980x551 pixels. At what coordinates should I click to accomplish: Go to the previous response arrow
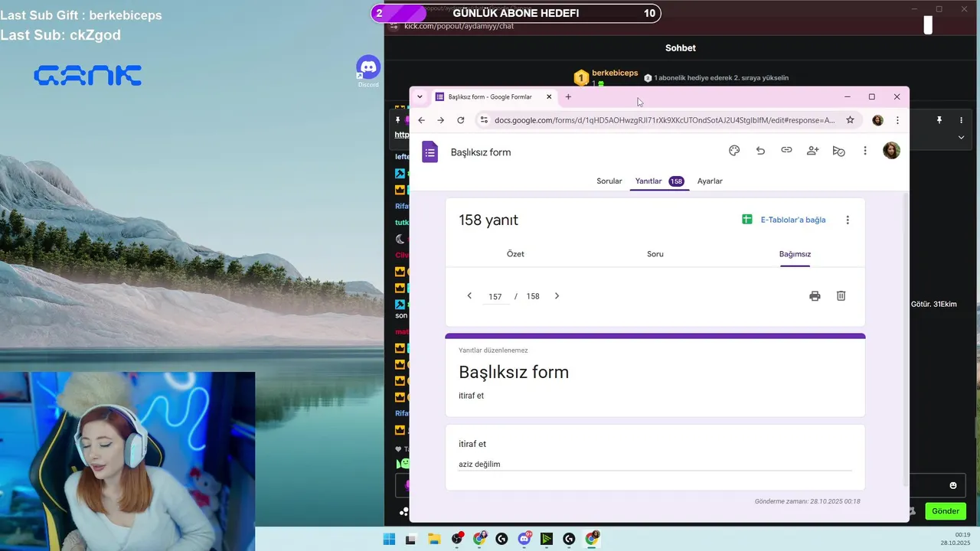coord(469,296)
